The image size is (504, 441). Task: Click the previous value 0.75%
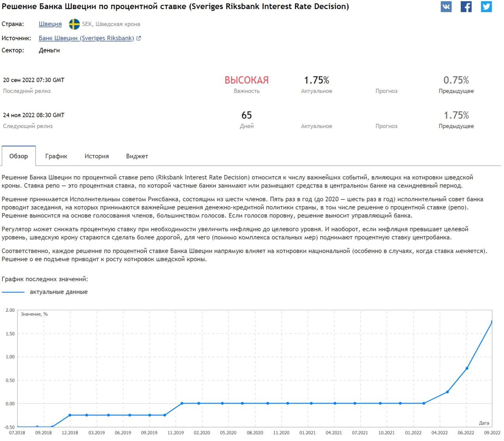tap(456, 80)
